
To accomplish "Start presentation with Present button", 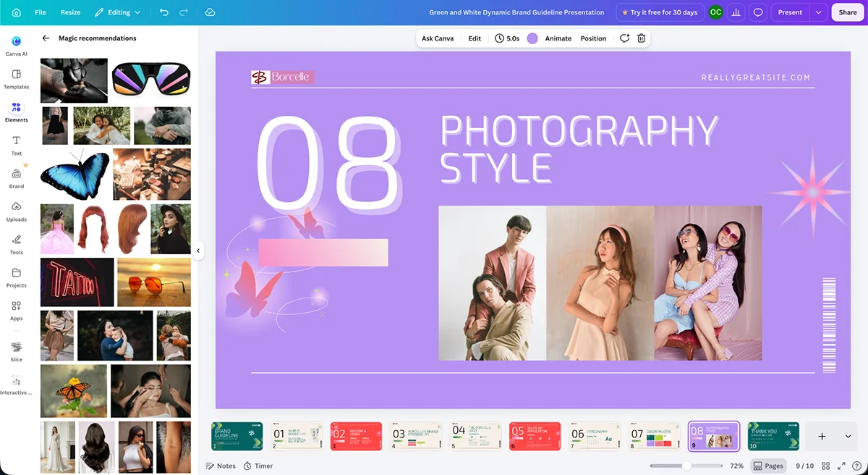I will coord(790,12).
